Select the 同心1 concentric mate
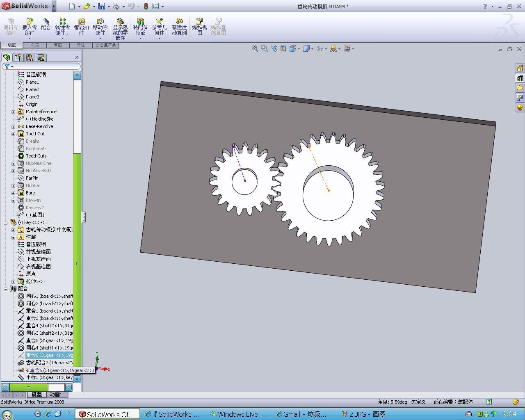Screen dimensions: 525x420 coord(45,296)
